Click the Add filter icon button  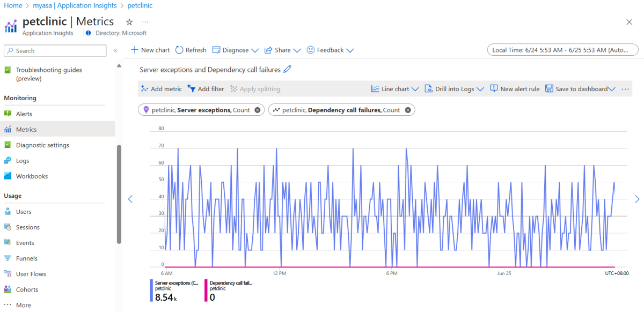(x=191, y=89)
